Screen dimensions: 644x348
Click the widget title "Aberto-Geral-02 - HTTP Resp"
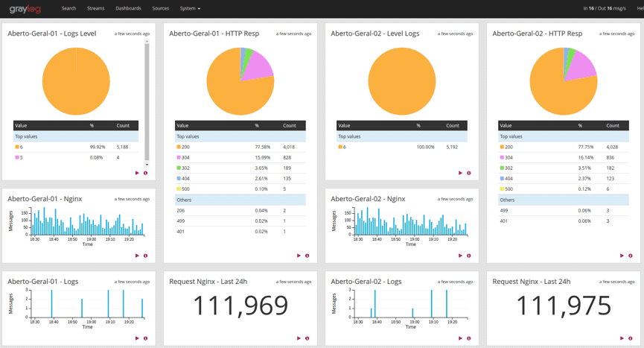538,34
